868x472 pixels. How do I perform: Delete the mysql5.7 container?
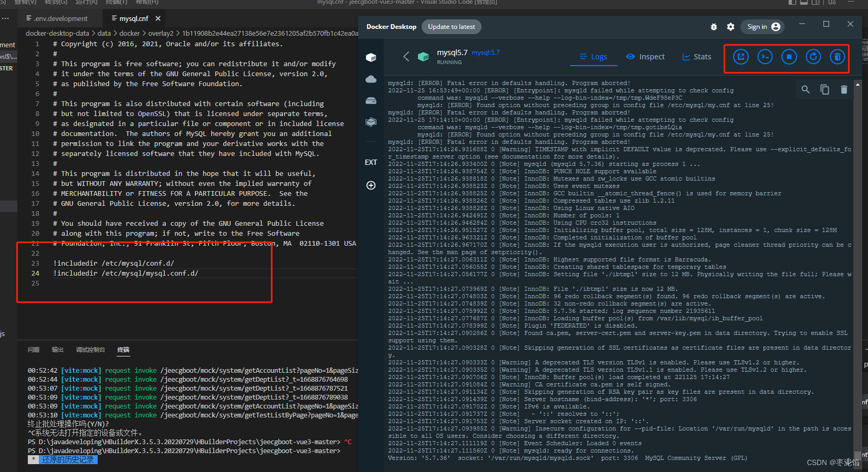point(838,57)
